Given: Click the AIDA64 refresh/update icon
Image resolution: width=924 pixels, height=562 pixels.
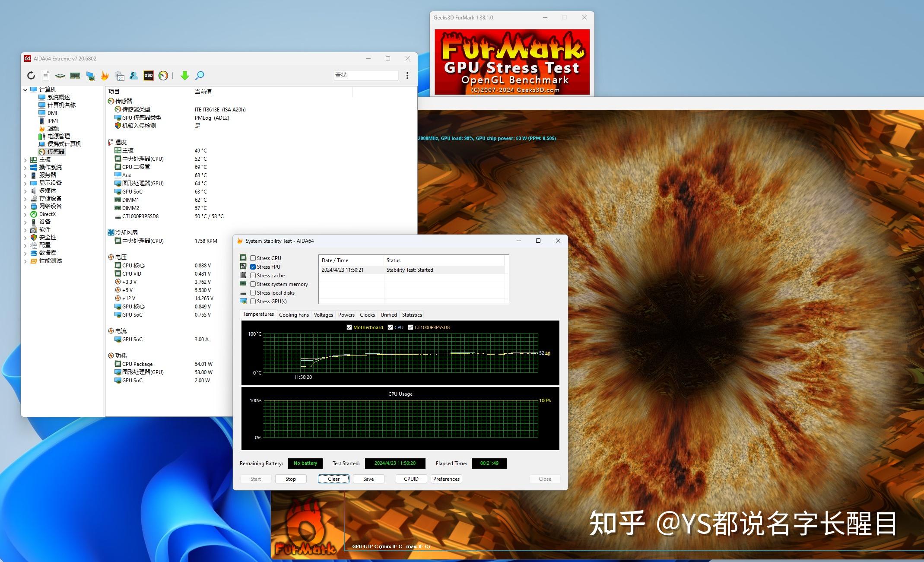Looking at the screenshot, I should pos(30,75).
